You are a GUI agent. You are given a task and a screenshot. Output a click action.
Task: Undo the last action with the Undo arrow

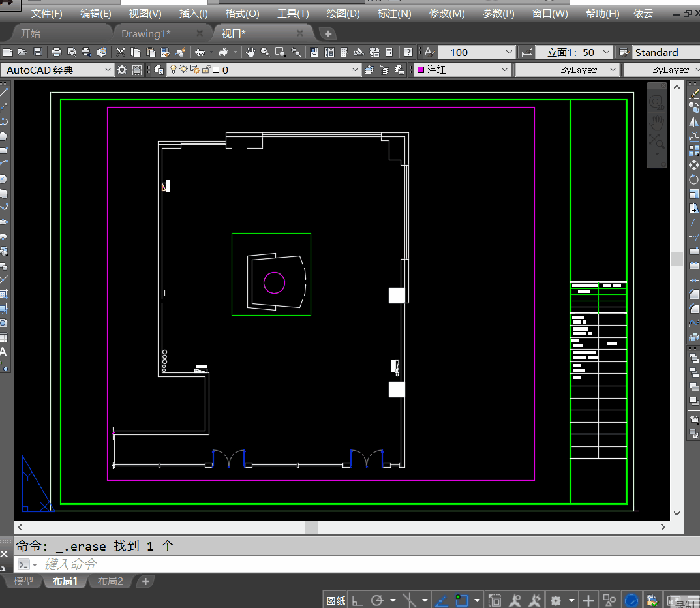click(200, 52)
